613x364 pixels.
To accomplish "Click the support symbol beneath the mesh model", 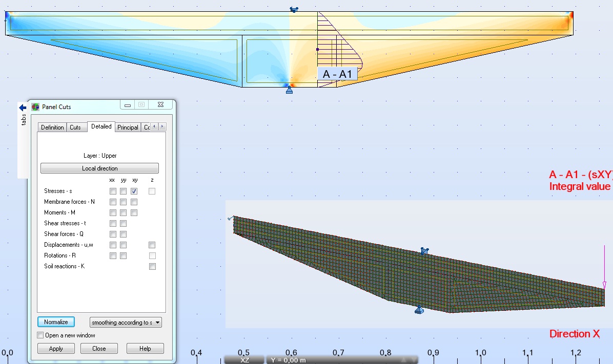I will (x=419, y=310).
